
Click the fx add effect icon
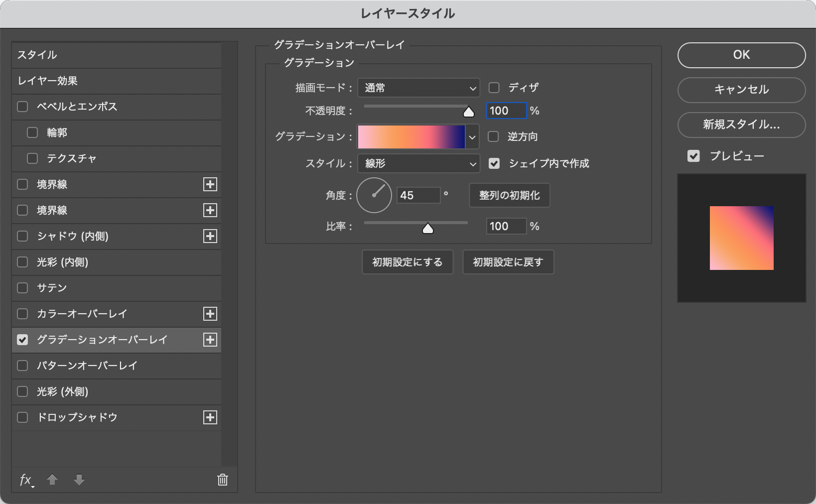tap(26, 480)
